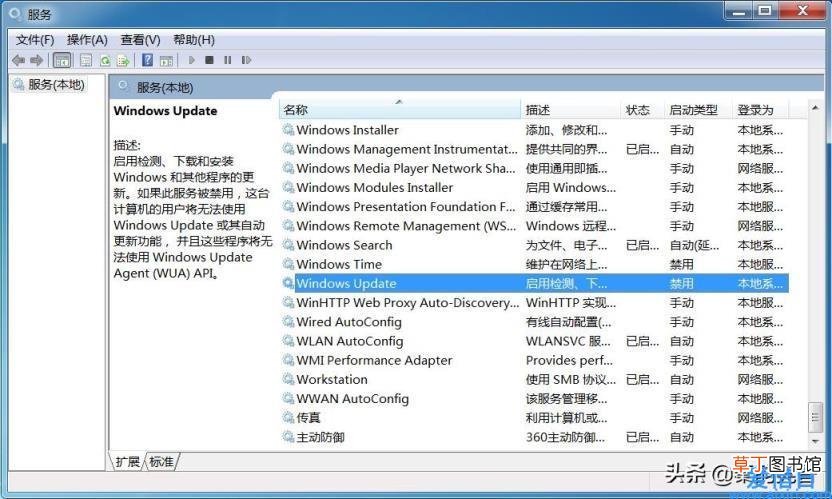The height and width of the screenshot is (499, 832).
Task: Click gear icon beside 主动防御 service
Action: [x=288, y=437]
